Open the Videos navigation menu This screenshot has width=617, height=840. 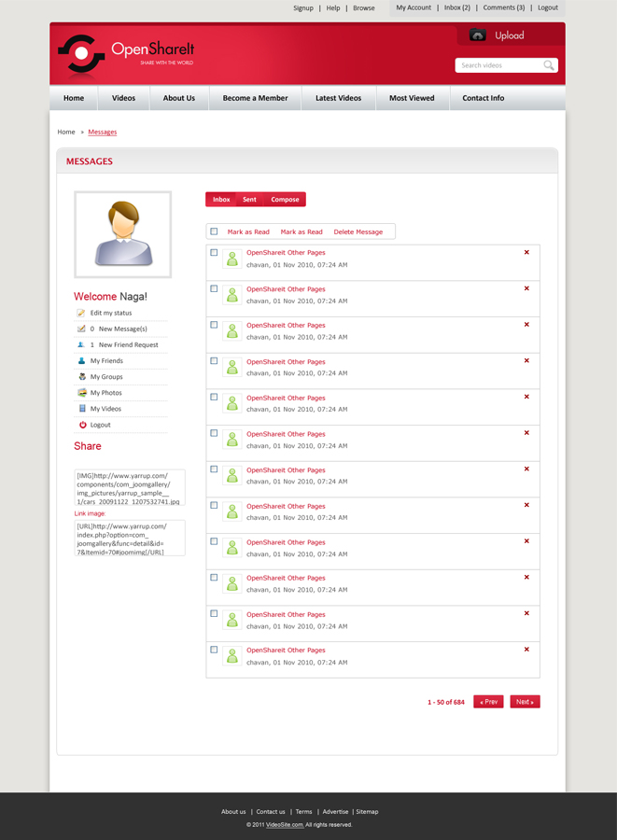coord(124,98)
